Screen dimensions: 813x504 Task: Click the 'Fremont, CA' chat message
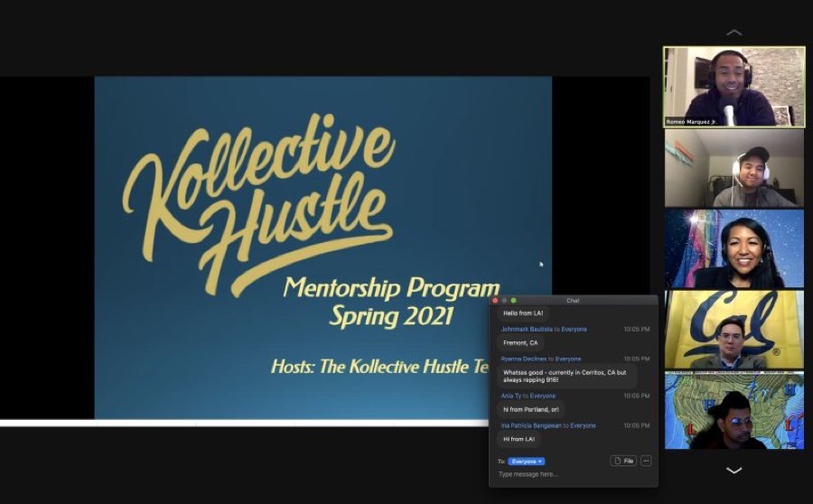(x=520, y=342)
